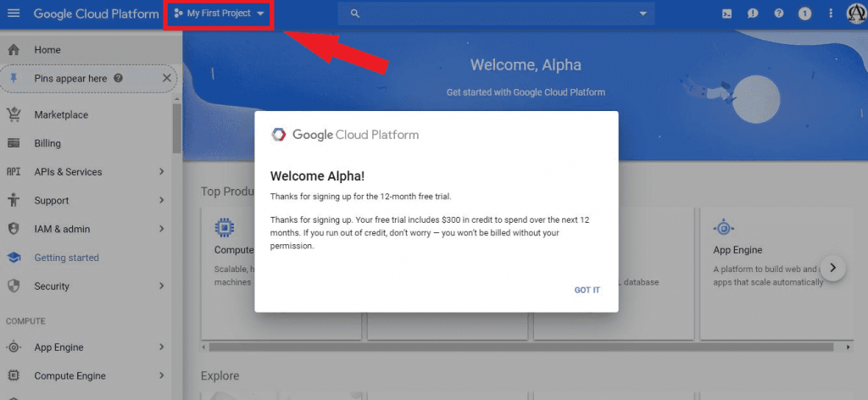
Task: Click the App Engine card target icon
Action: (x=724, y=227)
